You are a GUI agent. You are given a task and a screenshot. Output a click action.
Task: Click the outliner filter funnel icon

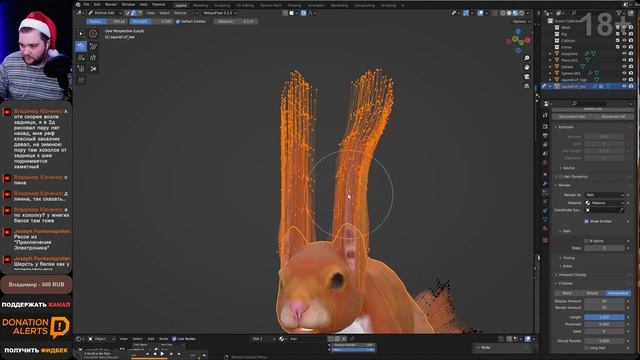point(620,13)
